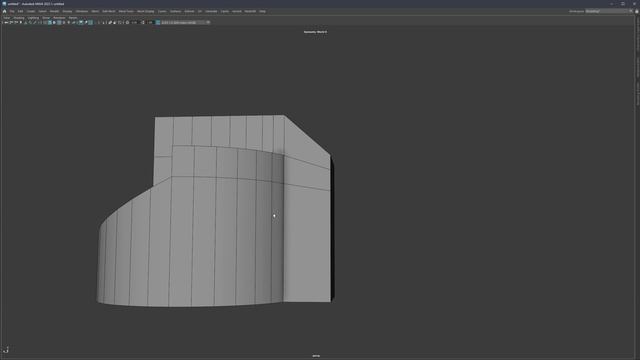Open the Mesh menu

click(x=95, y=11)
